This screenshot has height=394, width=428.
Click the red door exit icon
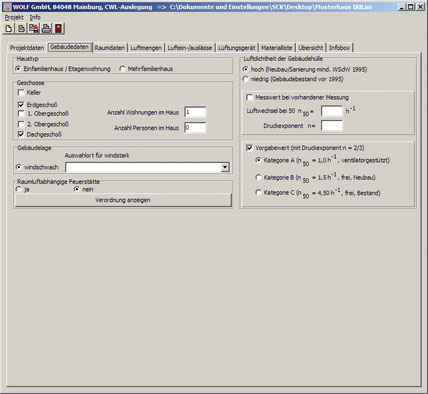(58, 29)
